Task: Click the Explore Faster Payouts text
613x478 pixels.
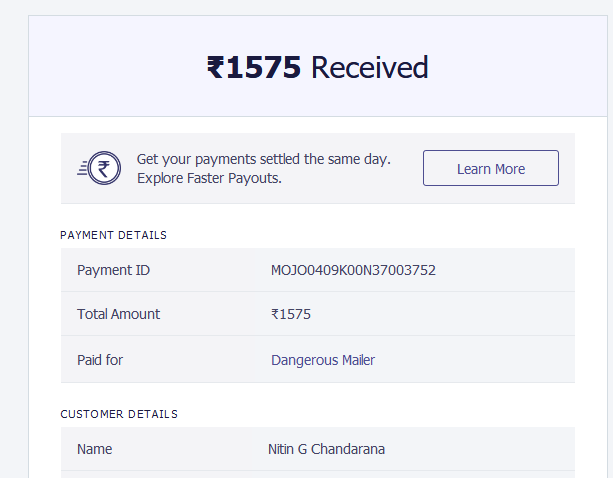Action: (x=209, y=178)
